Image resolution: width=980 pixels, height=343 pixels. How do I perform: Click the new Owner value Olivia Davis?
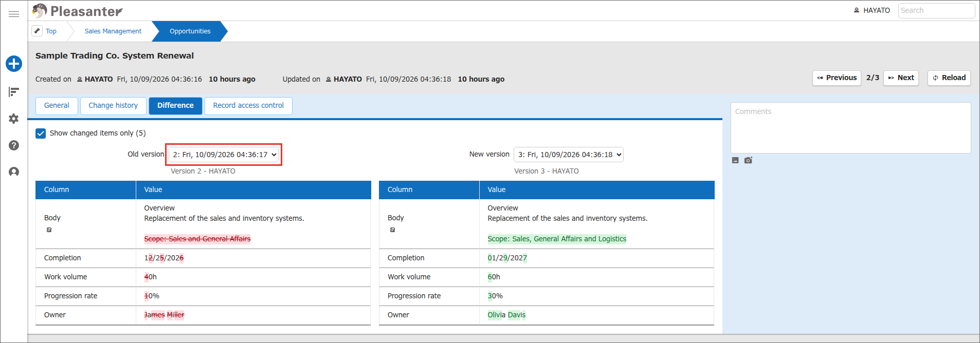point(506,315)
